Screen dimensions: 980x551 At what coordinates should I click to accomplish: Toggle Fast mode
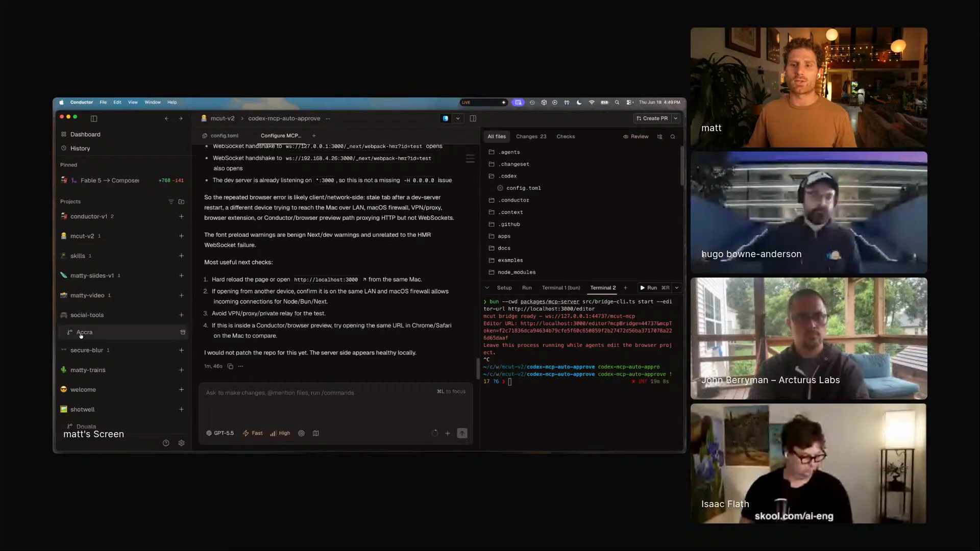click(253, 433)
